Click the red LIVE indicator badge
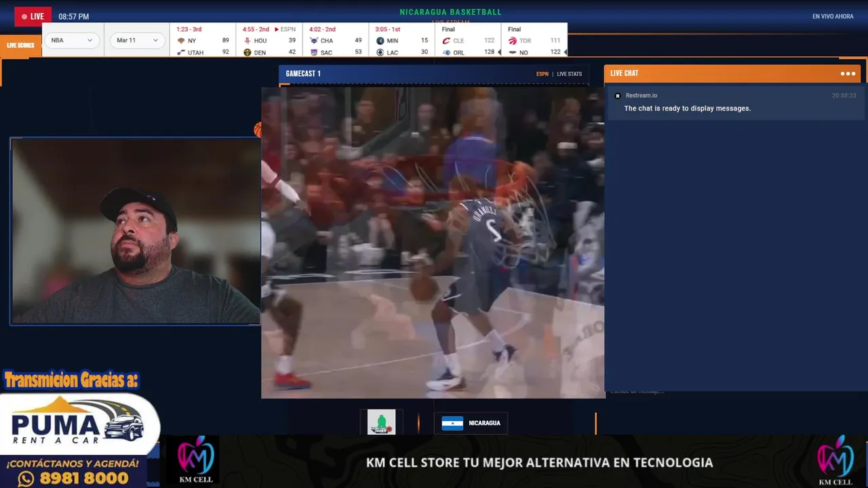The width and height of the screenshot is (868, 488). [x=33, y=16]
